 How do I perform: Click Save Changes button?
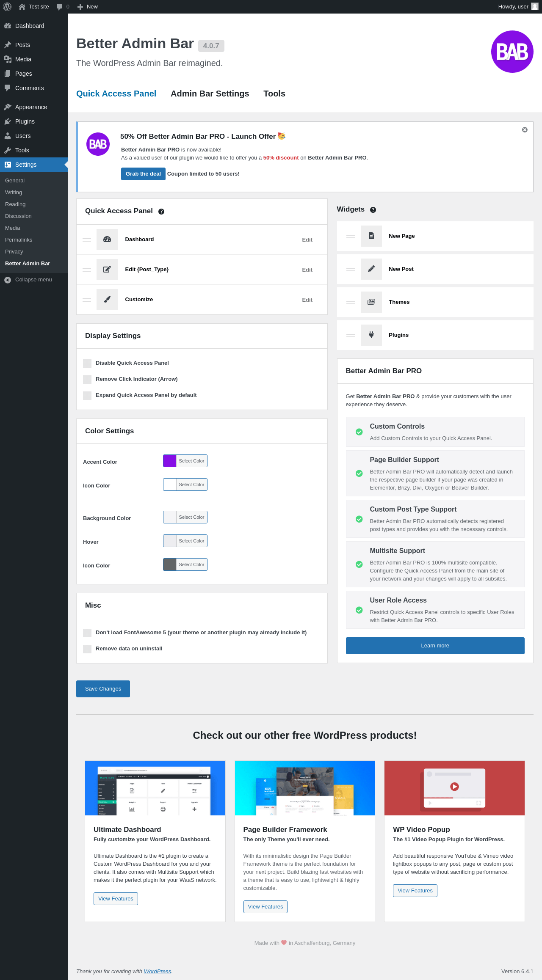(103, 689)
